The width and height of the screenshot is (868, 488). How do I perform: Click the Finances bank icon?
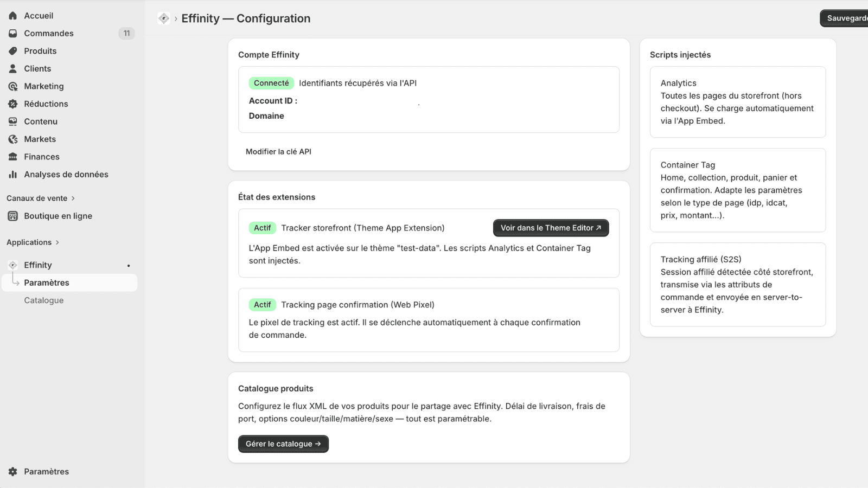coord(13,157)
